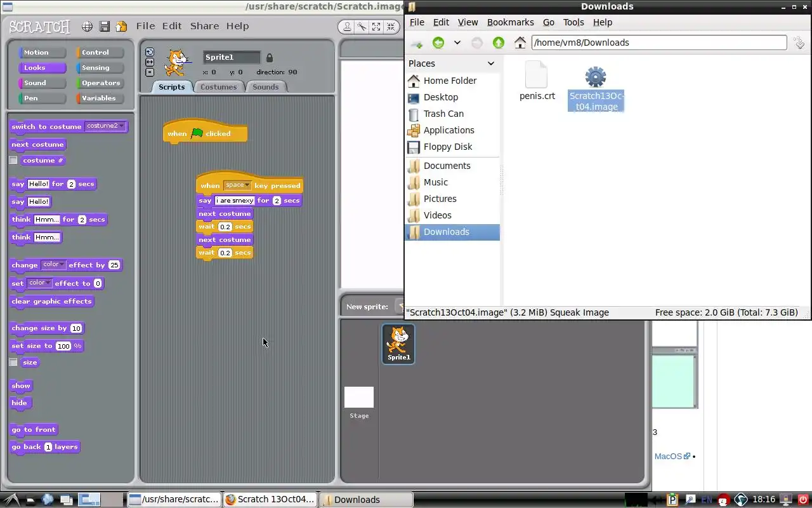Image resolution: width=812 pixels, height=508 pixels.
Task: Toggle the 'costume #' reporter checkbox
Action: point(13,161)
